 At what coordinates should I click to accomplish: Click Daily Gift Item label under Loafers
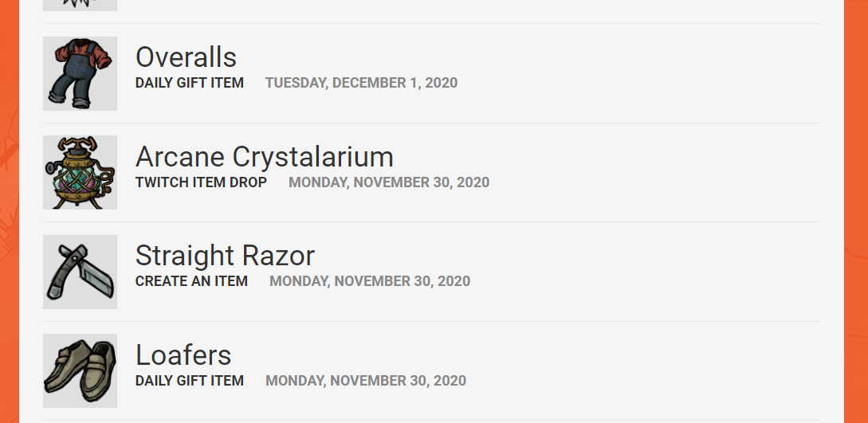[190, 381]
